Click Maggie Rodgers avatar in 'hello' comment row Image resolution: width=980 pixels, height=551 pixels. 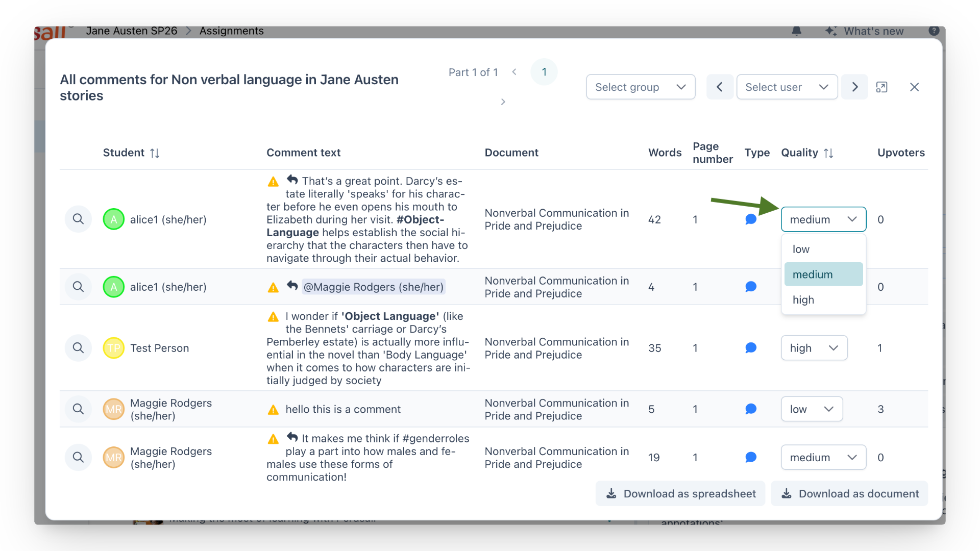(114, 409)
